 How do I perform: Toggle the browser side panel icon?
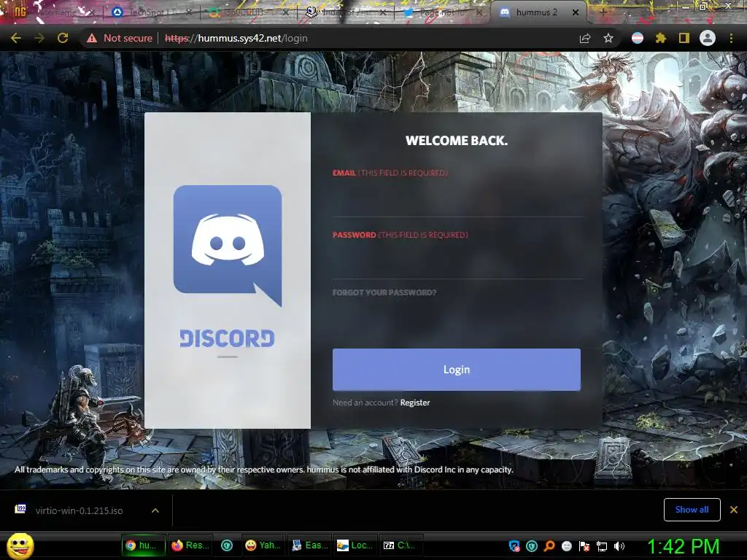[684, 38]
